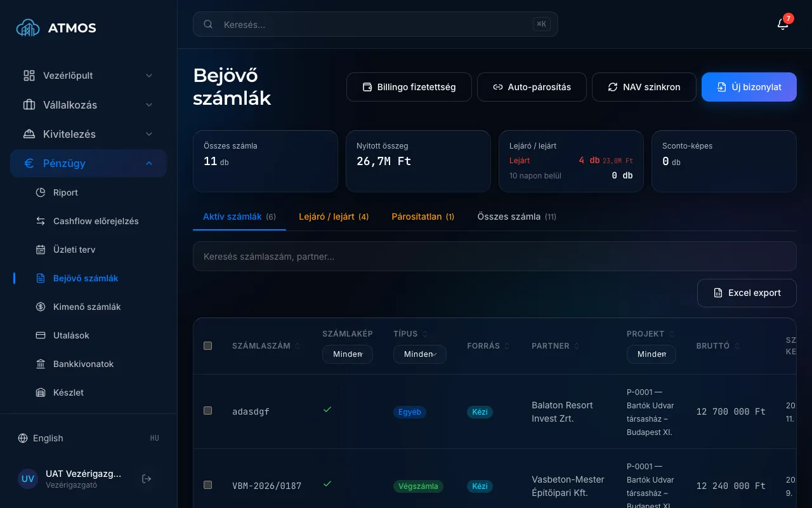Open Riport pie chart icon in sidebar
The image size is (812, 508).
coord(41,192)
